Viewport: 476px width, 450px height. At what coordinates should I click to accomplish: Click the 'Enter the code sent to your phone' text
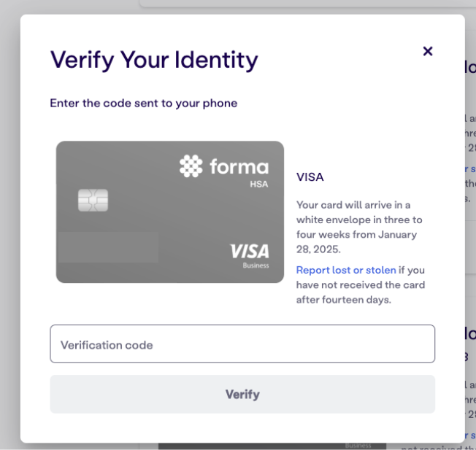pyautogui.click(x=144, y=103)
